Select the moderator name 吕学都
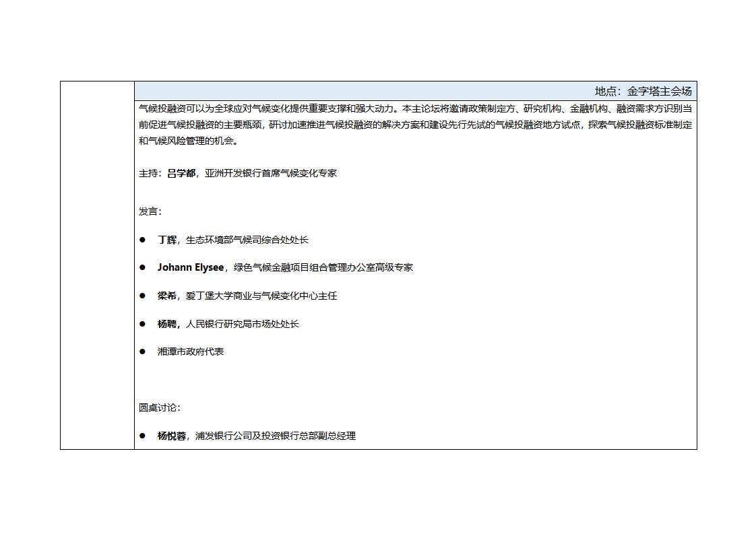The width and height of the screenshot is (756, 534). pos(181,173)
